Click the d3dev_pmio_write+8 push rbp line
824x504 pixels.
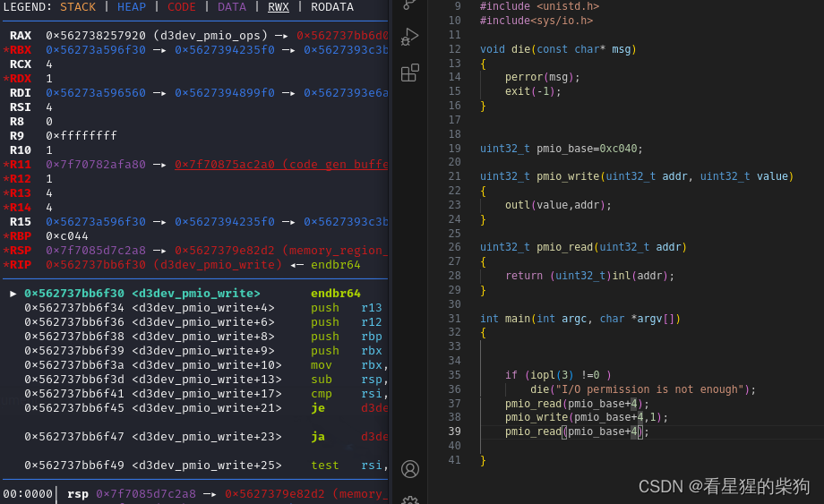[x=202, y=337]
